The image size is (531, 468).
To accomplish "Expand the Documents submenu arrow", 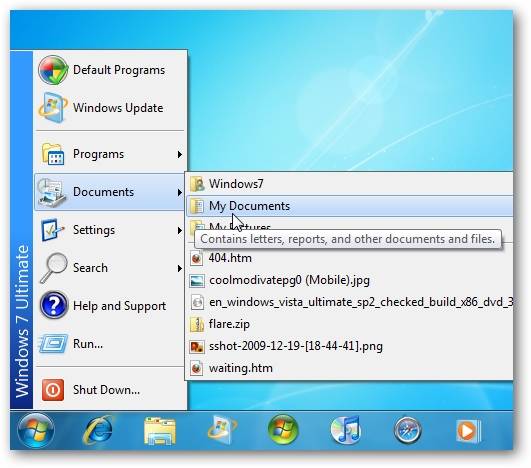I will click(x=179, y=193).
